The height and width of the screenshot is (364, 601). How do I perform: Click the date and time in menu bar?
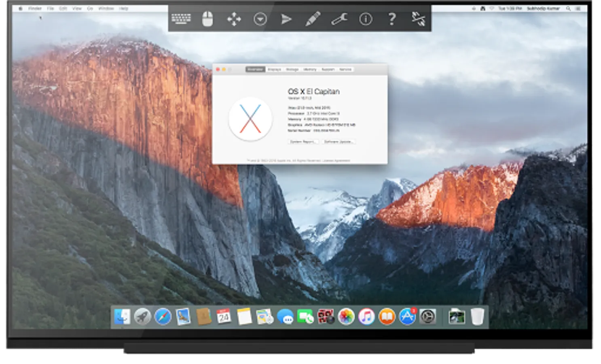coord(510,8)
